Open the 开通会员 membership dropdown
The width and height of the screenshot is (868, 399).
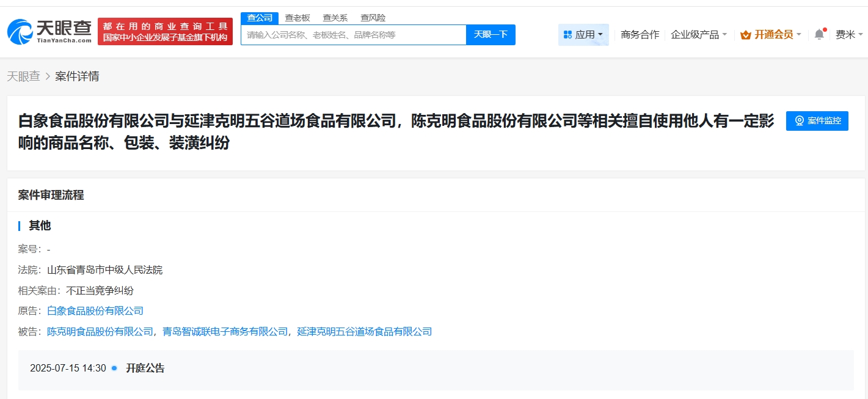[771, 35]
